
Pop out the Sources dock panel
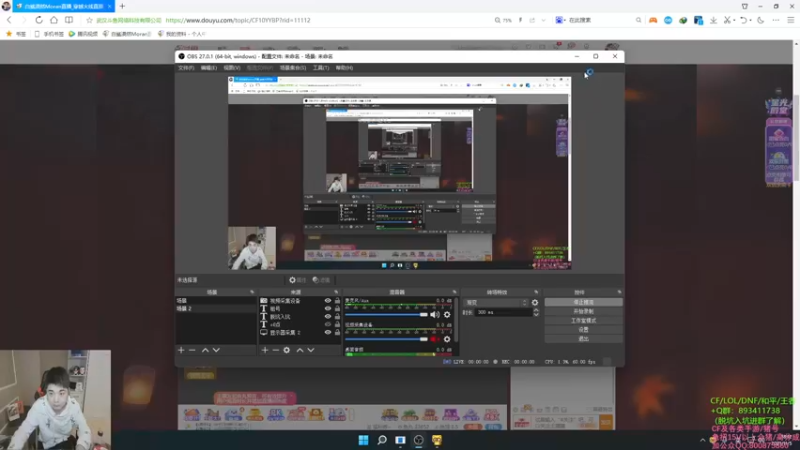coord(336,292)
